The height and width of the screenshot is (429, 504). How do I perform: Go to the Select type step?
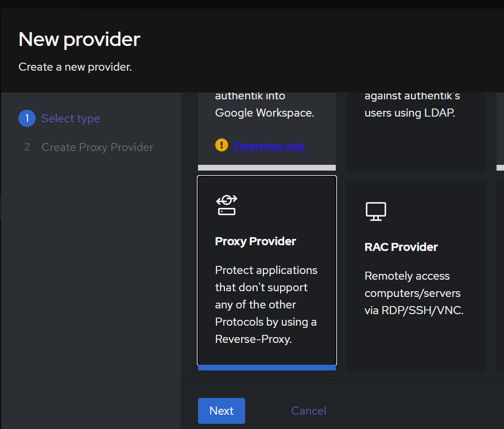tap(71, 118)
